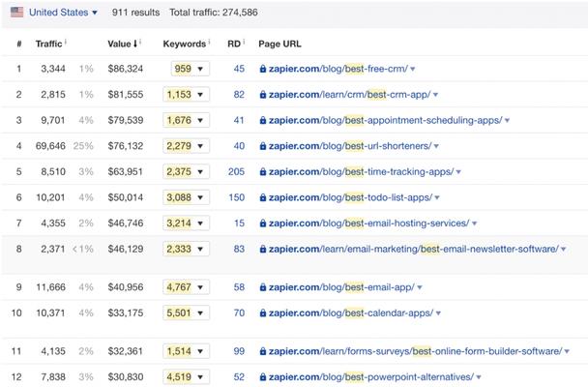Expand the 1,676 keywords dropdown
The height and width of the screenshot is (387, 588).
(186, 120)
